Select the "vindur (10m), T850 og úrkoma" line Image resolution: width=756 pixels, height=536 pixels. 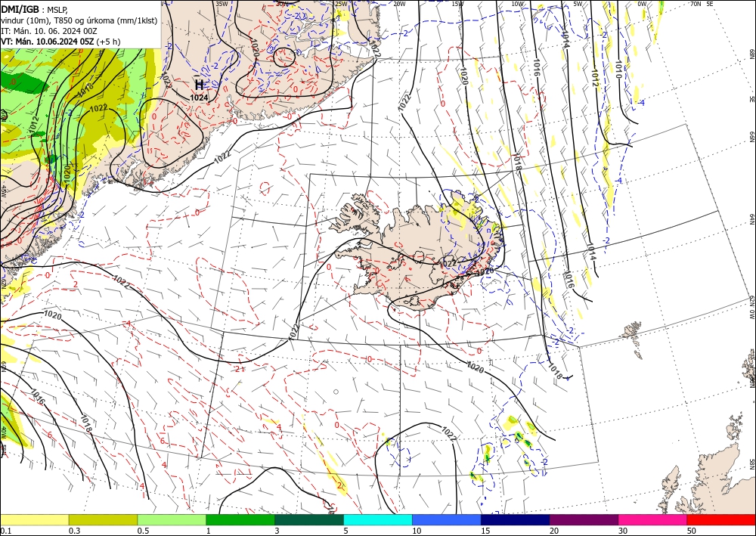(79, 20)
